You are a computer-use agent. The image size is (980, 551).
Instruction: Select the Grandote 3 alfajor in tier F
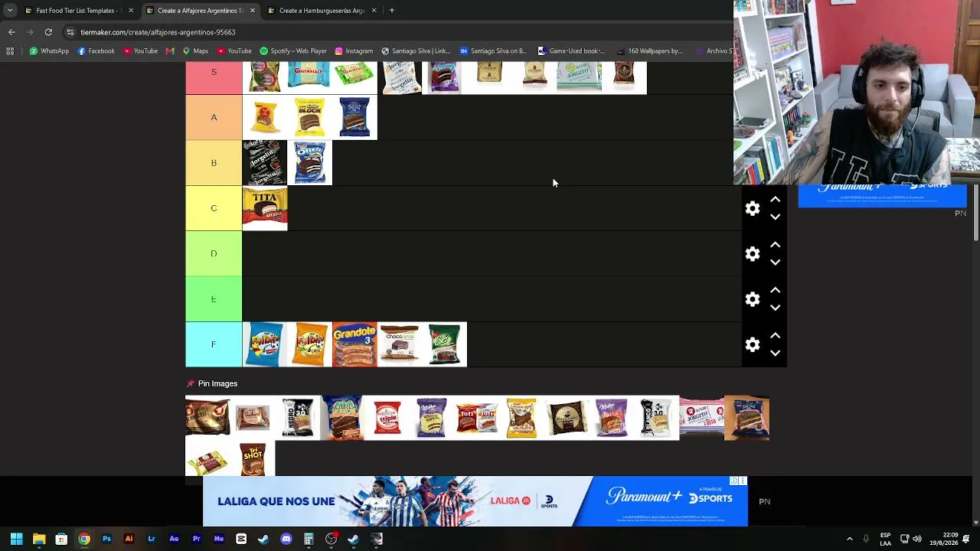354,344
